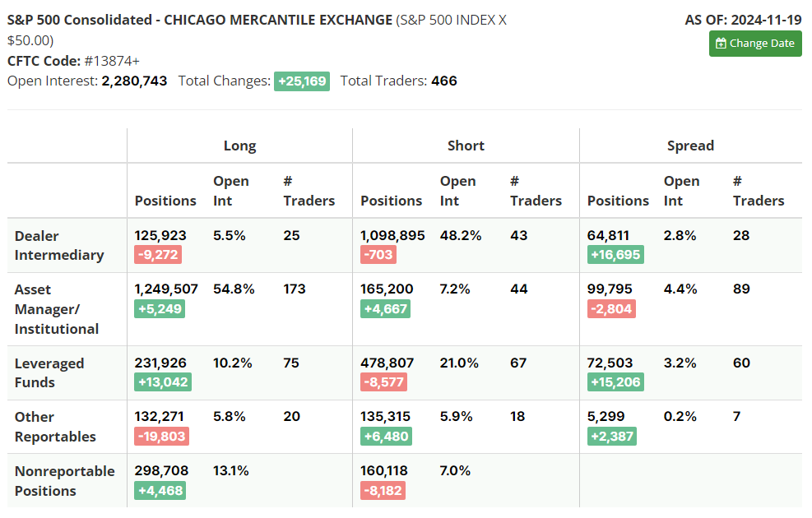This screenshot has height=518, width=812.
Task: Select Asset Manager spread positions 99,795
Action: point(610,289)
